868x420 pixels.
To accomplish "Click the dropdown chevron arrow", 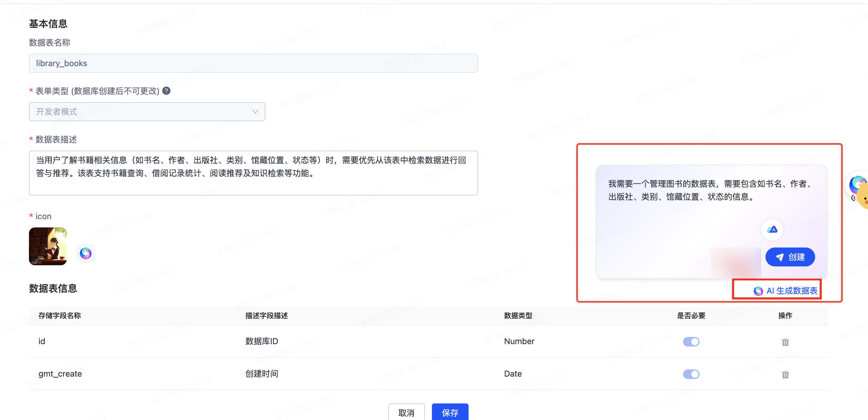I will 255,111.
